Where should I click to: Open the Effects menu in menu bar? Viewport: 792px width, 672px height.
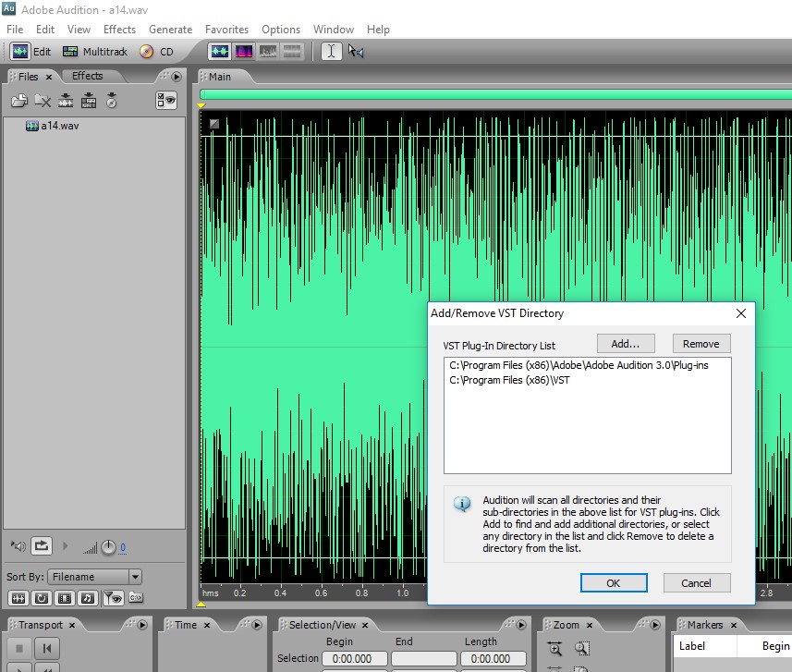120,30
